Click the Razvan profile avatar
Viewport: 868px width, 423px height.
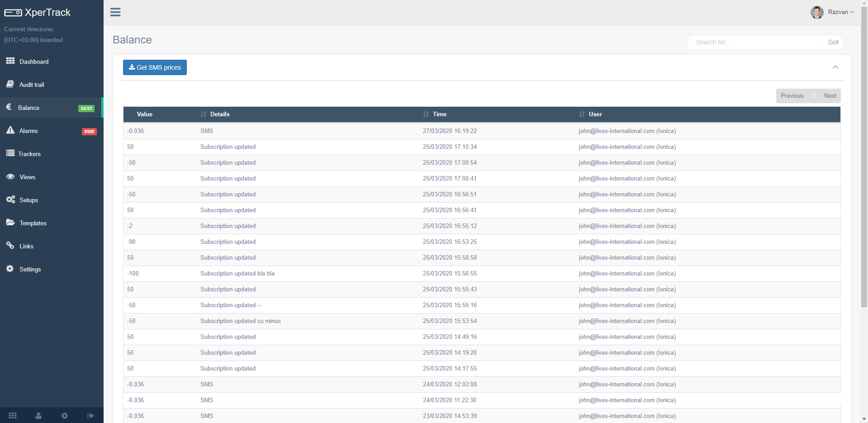coord(816,12)
